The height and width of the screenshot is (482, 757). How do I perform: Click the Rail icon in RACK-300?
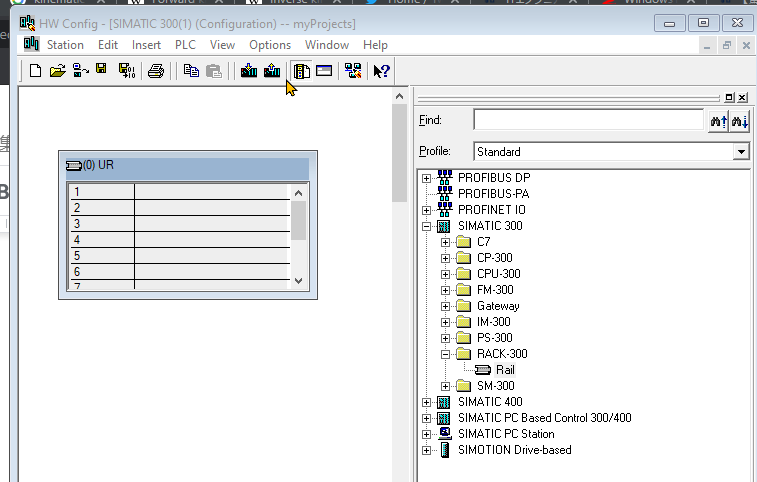(x=483, y=370)
